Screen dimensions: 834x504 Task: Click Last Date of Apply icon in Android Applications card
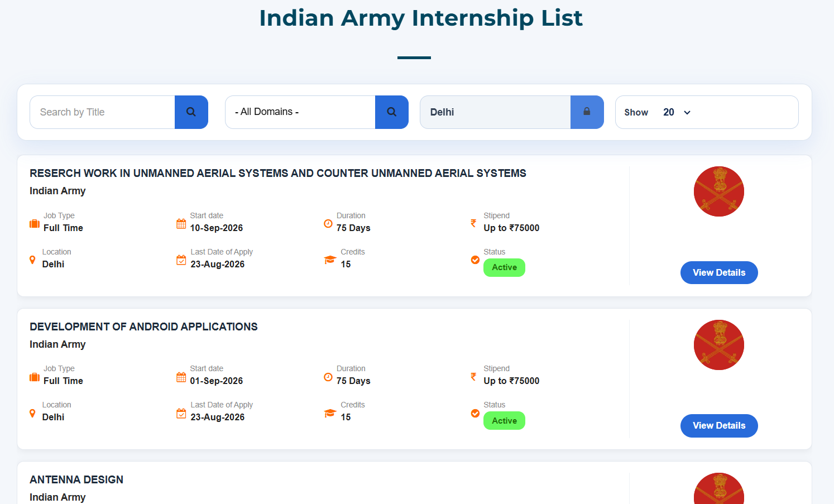181,414
